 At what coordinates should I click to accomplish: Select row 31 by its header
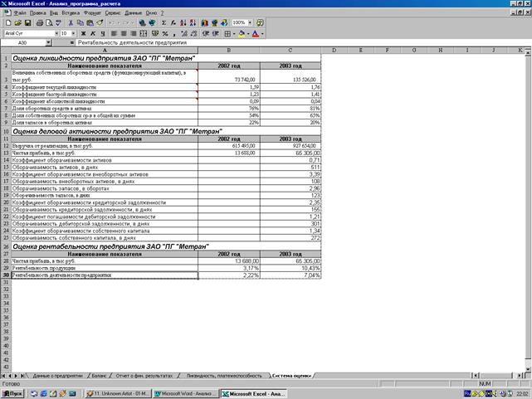tap(6, 282)
